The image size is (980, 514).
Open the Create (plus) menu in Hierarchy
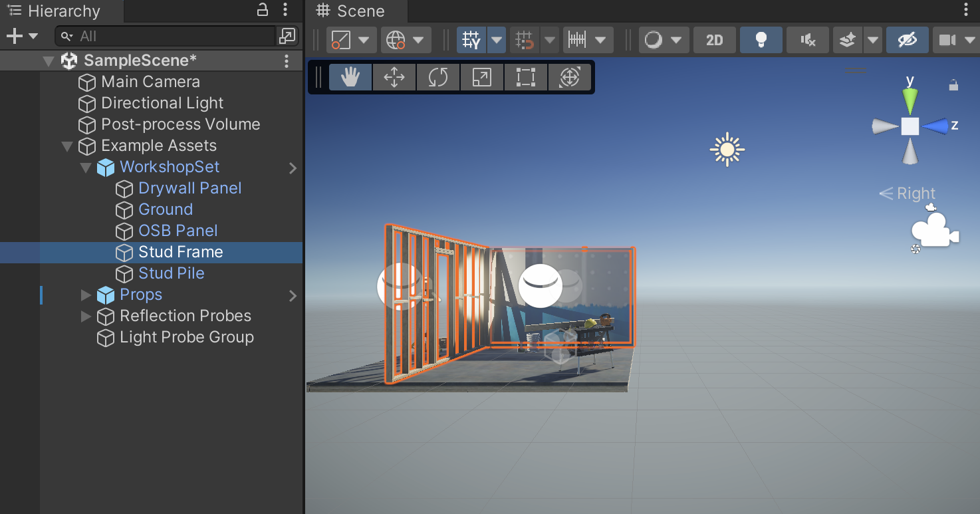[x=21, y=36]
